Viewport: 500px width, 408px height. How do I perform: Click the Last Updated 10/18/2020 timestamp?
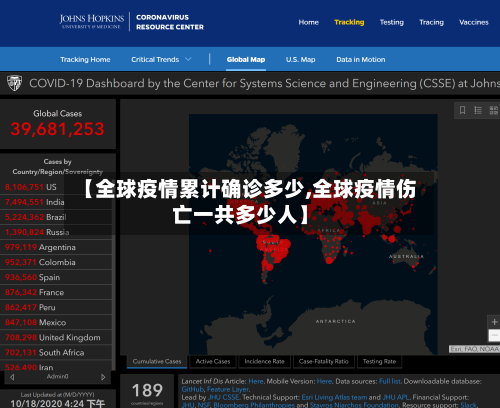(58, 403)
